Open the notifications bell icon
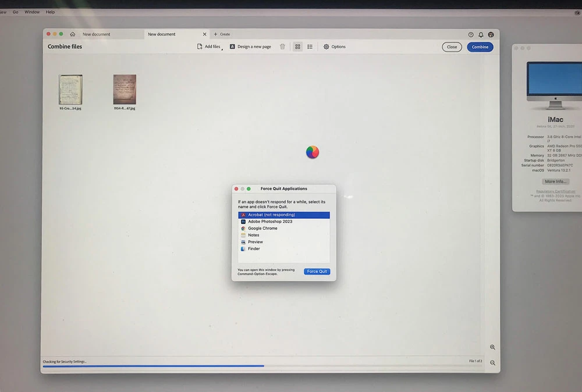 481,34
